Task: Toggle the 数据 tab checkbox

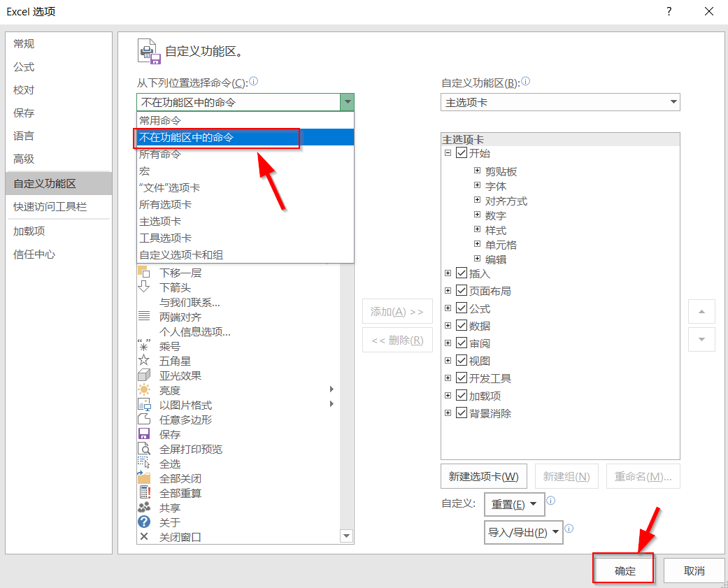Action: pyautogui.click(x=462, y=325)
